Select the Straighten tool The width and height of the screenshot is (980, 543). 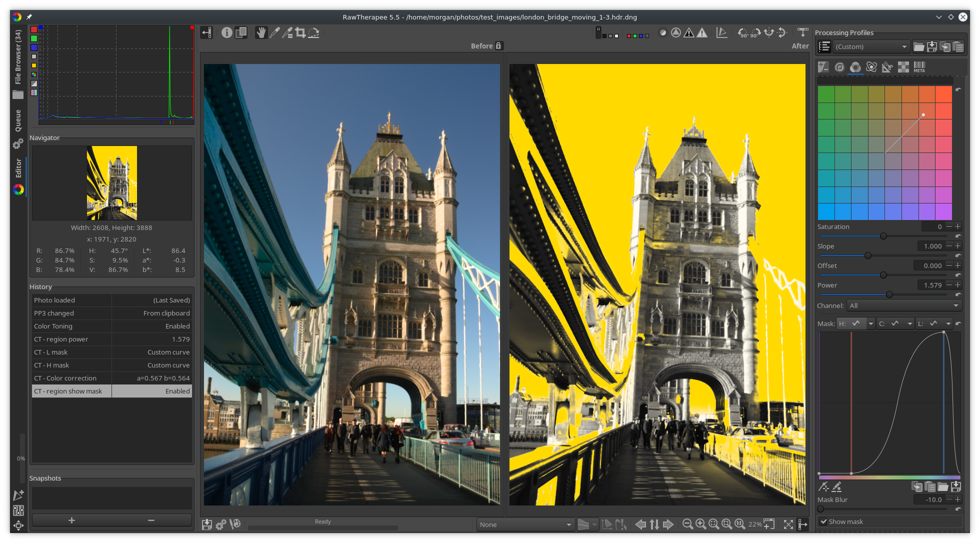pyautogui.click(x=313, y=33)
